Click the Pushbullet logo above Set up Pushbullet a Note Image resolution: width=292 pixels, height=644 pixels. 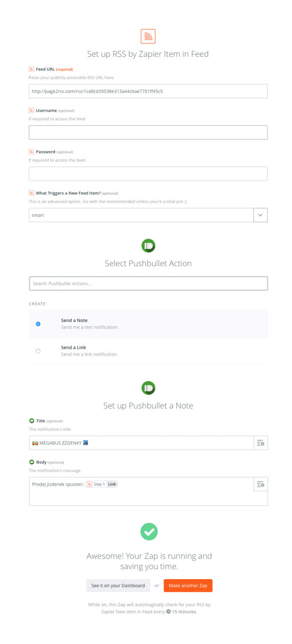(148, 388)
